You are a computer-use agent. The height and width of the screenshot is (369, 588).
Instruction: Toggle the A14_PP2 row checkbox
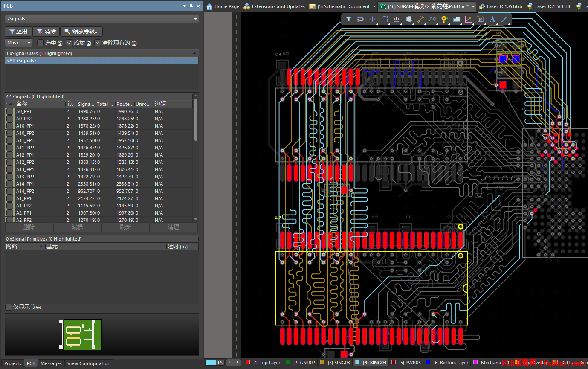[10, 191]
